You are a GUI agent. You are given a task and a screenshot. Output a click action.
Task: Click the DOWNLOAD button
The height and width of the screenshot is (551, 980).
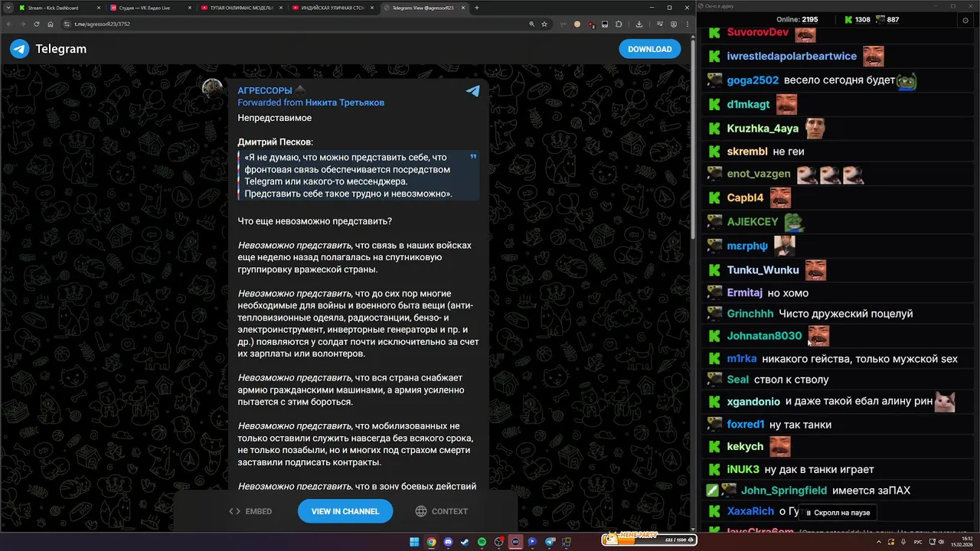[649, 49]
